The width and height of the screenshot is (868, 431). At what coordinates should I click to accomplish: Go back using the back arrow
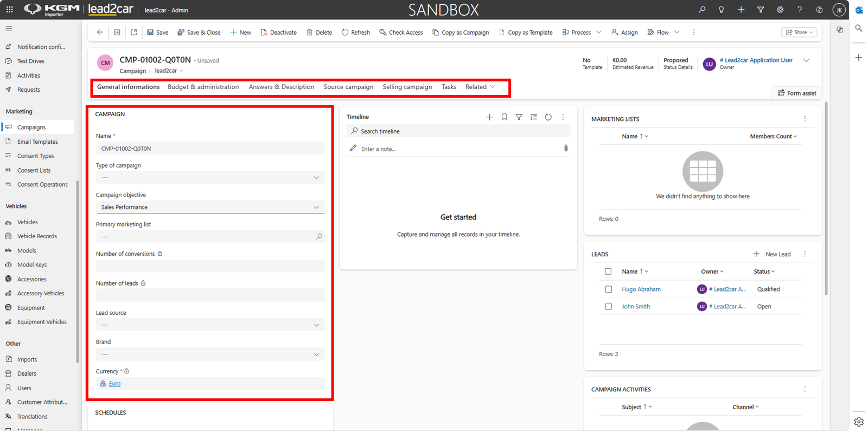(100, 33)
